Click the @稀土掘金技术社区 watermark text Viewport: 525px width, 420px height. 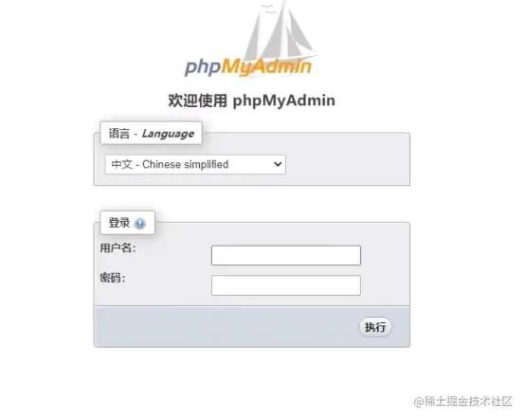[x=463, y=401]
